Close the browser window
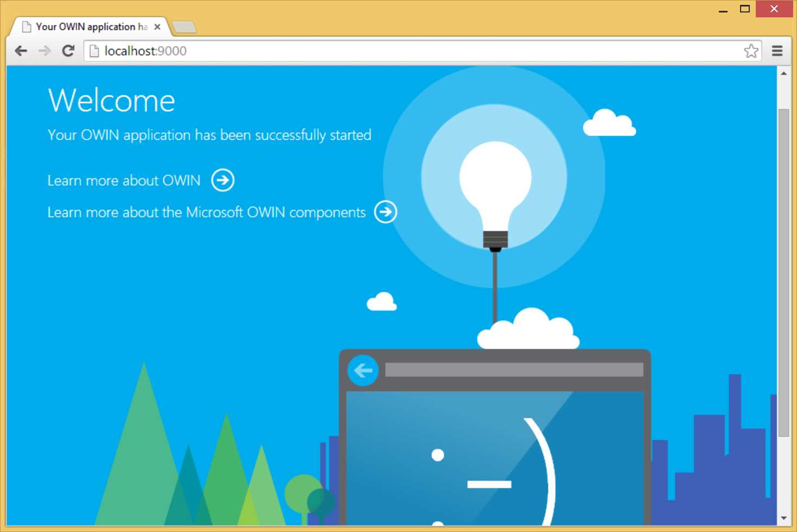Screen dimensions: 797x532 coord(774,9)
